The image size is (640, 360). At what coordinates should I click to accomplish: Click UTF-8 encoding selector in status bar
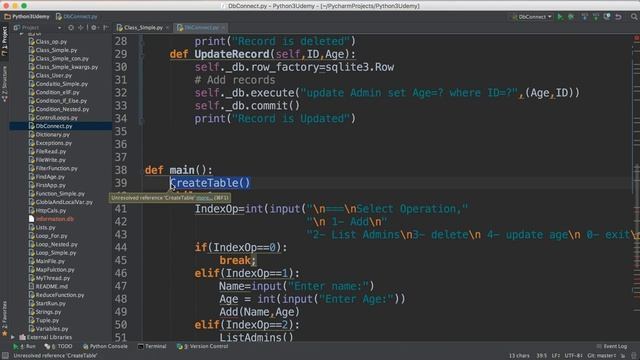574,356
